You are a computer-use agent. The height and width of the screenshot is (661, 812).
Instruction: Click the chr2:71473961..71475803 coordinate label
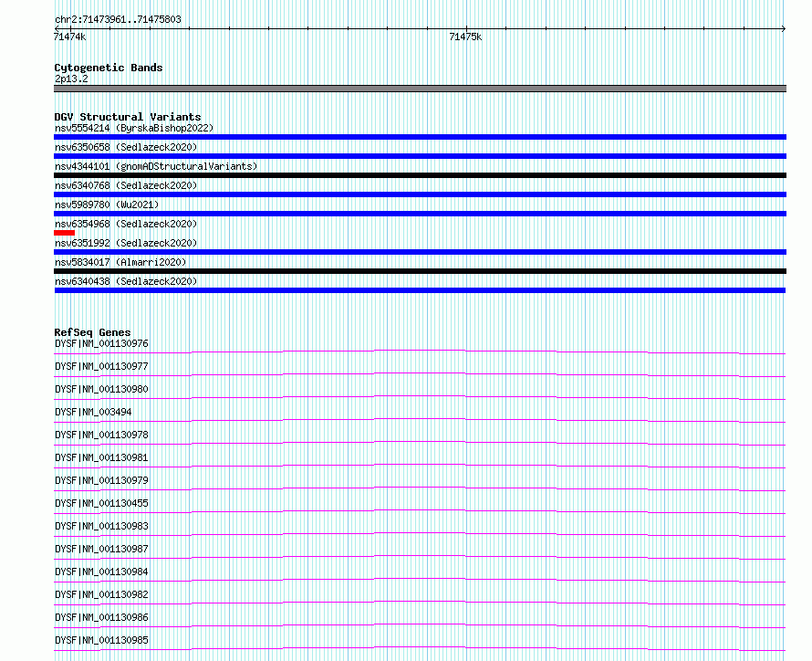[x=118, y=19]
